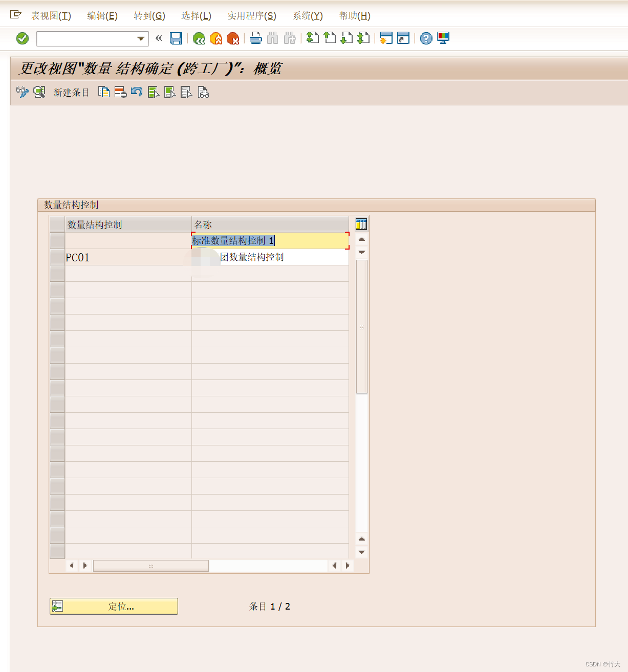Open the command field dropdown arrow
The image size is (628, 672).
(140, 38)
